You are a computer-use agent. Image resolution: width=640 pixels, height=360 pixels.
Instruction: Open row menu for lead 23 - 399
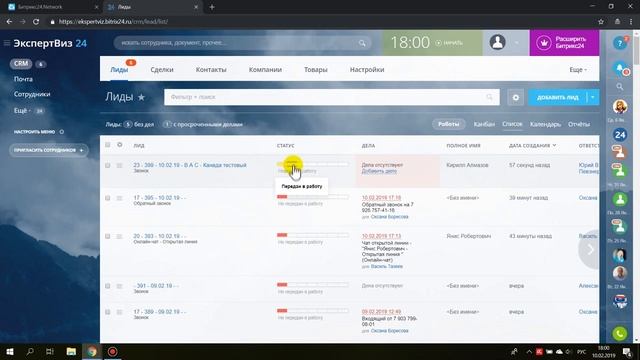(119, 165)
